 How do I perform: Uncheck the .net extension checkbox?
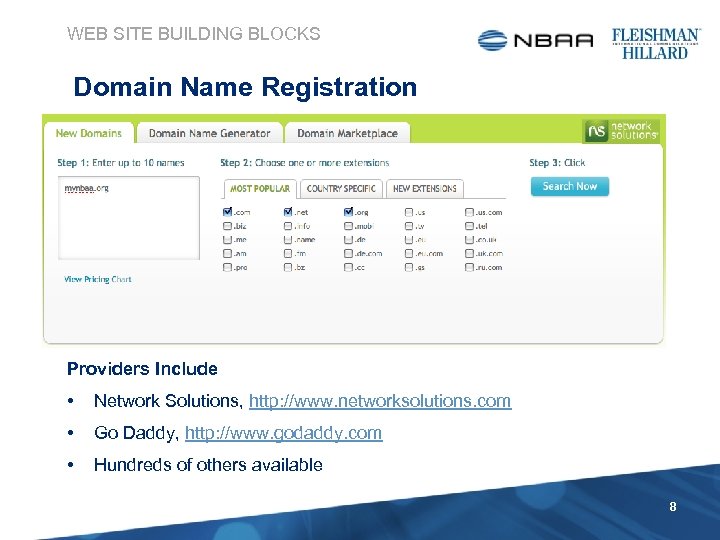point(288,212)
